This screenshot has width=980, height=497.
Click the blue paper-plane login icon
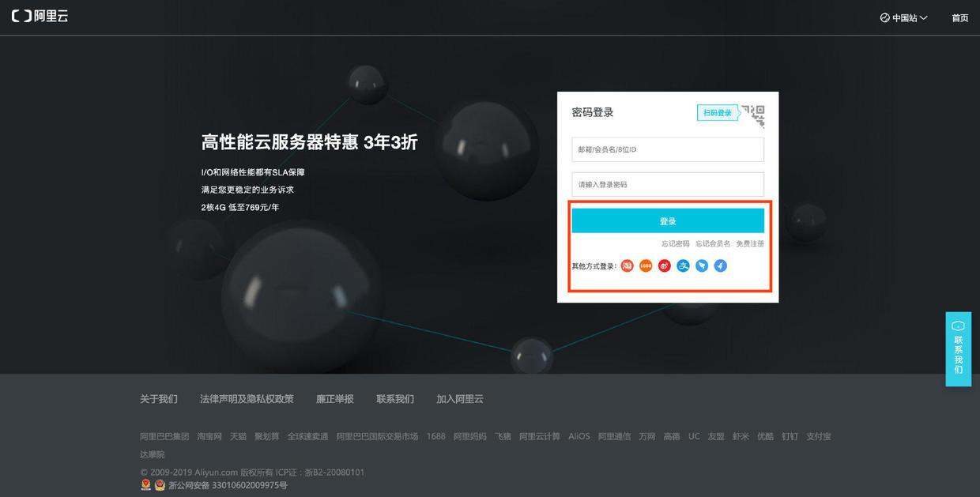[x=720, y=266]
